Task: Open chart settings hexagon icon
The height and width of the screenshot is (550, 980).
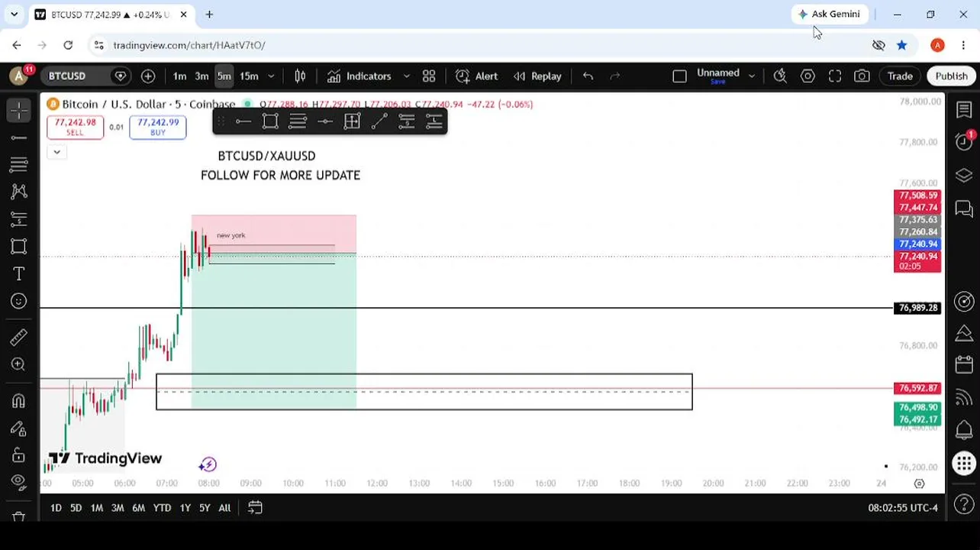Action: tap(808, 76)
